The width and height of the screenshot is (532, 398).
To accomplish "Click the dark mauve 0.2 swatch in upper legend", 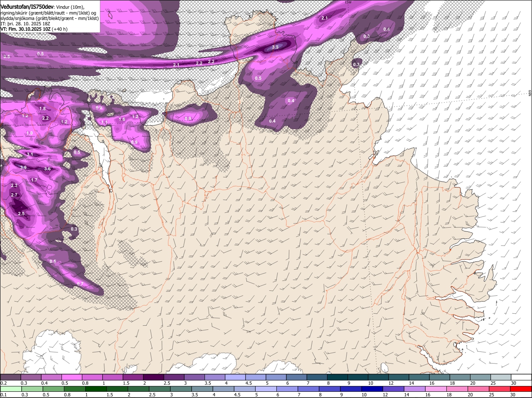I will (10, 377).
